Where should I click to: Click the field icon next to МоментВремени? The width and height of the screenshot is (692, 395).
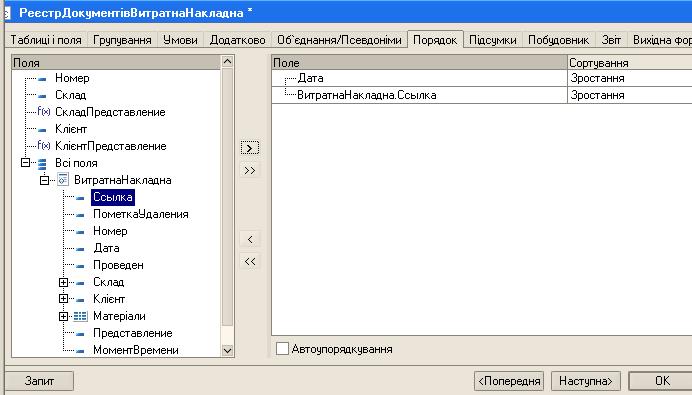coord(80,351)
